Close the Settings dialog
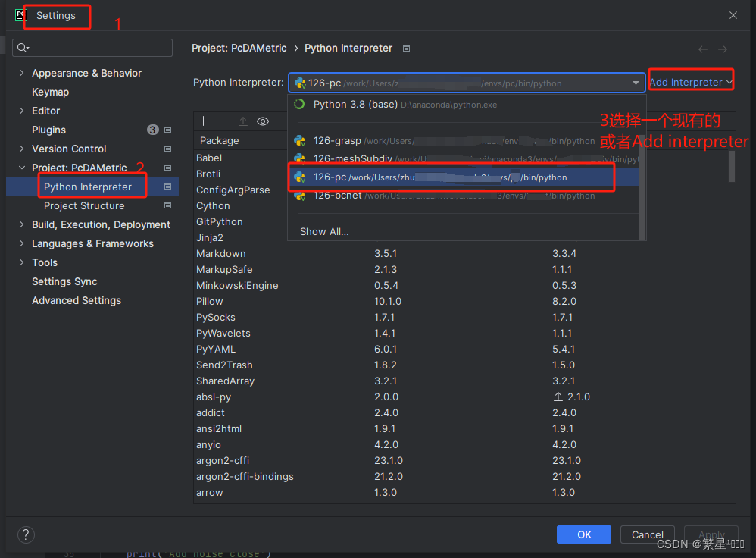This screenshot has width=756, height=558. pos(733,15)
